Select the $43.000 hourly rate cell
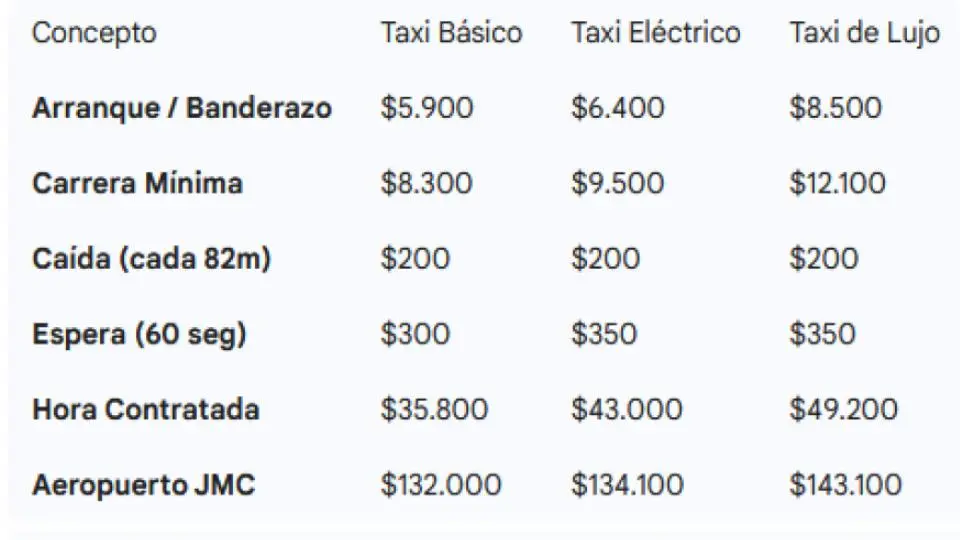The width and height of the screenshot is (960, 540). point(627,410)
